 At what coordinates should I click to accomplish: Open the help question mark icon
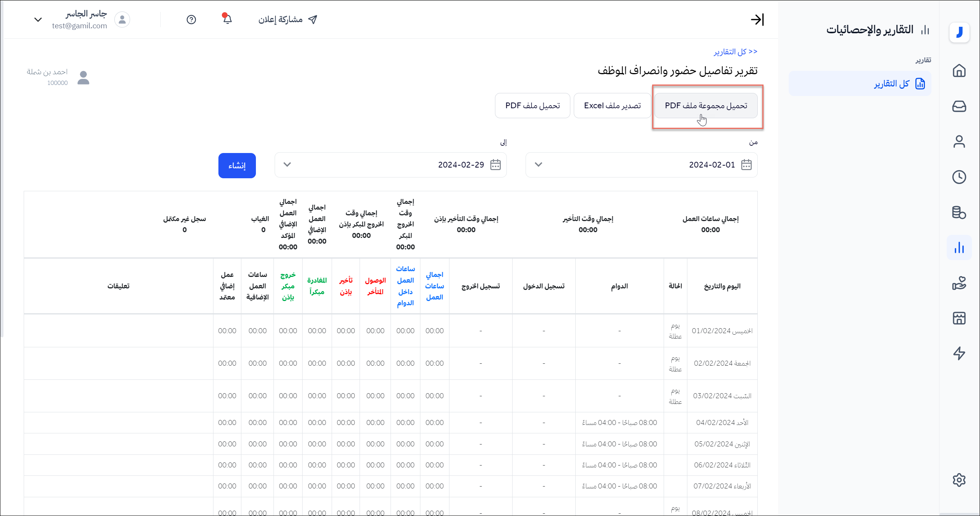point(191,20)
